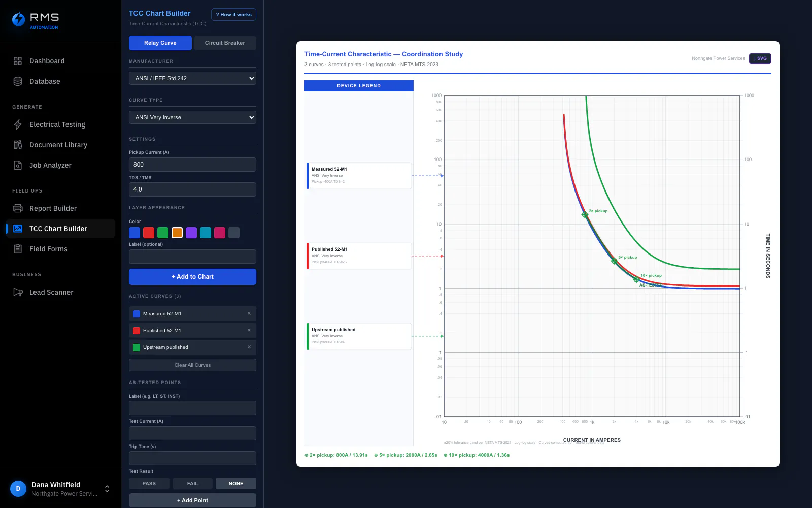Set test result to PASS
This screenshot has height=508, width=812.
coord(149,484)
